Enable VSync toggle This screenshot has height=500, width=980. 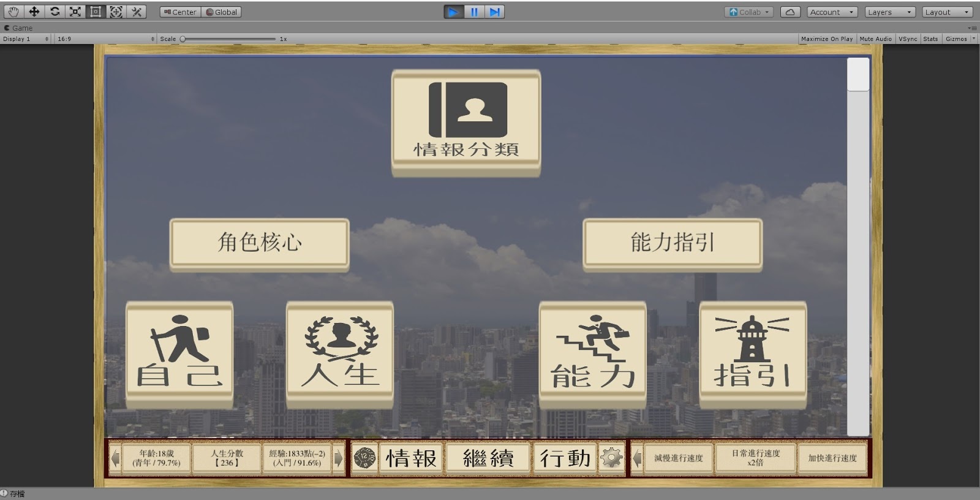908,39
